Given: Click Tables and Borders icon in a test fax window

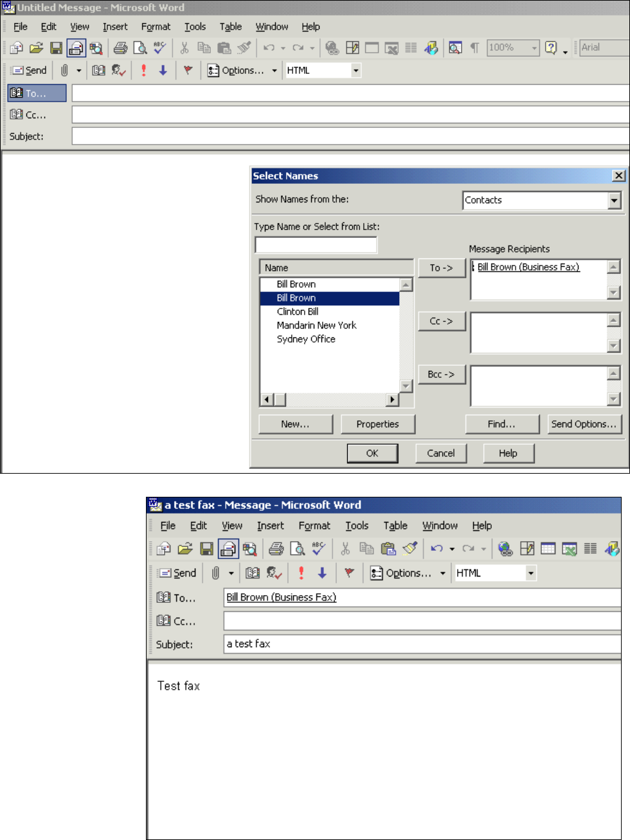Looking at the screenshot, I should click(x=527, y=548).
